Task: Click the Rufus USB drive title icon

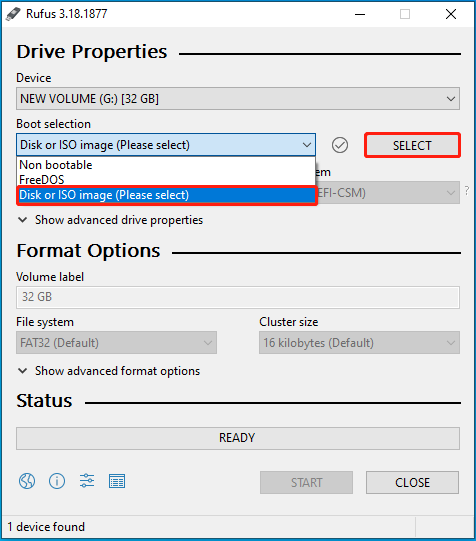Action: pos(13,14)
